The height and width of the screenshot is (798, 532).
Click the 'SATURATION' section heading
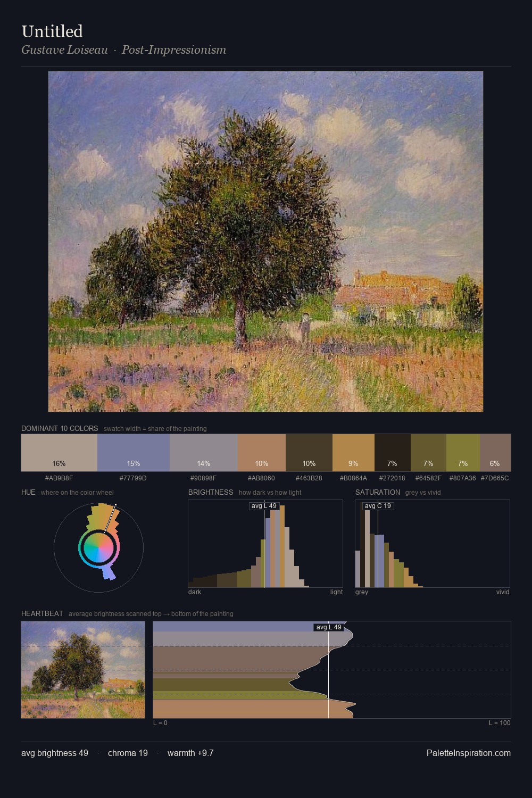click(378, 492)
